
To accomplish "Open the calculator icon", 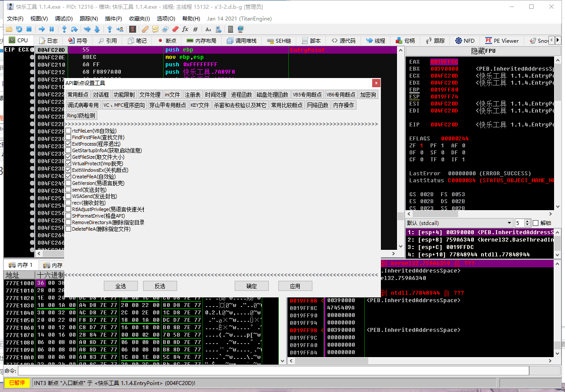I will tap(230, 29).
